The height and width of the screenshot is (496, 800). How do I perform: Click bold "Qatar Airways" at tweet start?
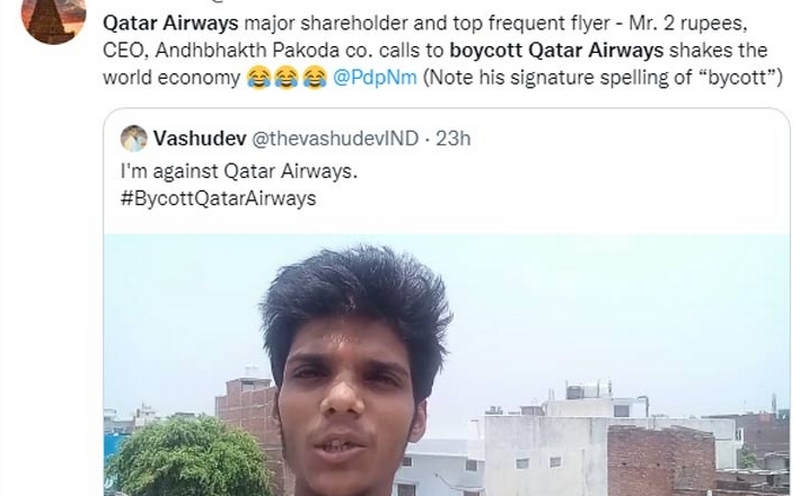[x=171, y=23]
